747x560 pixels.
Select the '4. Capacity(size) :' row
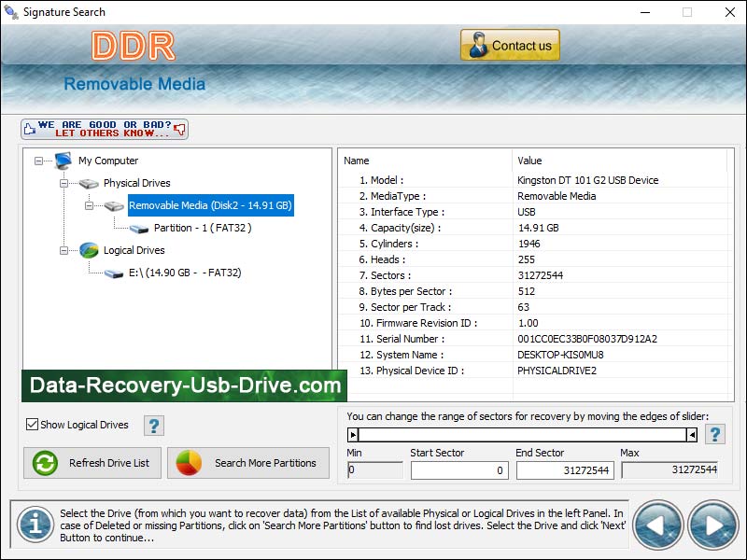[x=533, y=228]
